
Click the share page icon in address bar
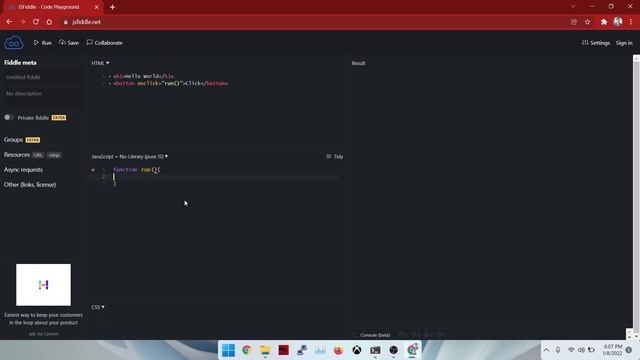[x=574, y=22]
